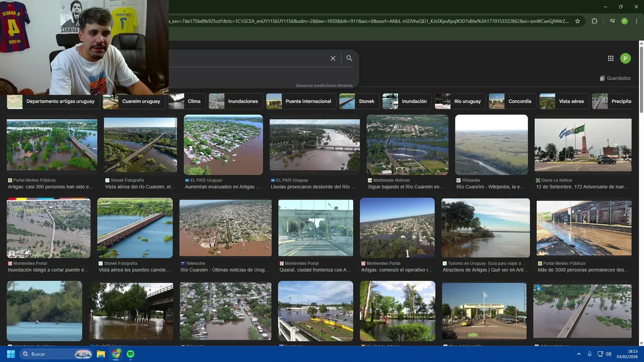Open the Atractivos de Artigas image
Image resolution: width=644 pixels, height=362 pixels.
(x=486, y=228)
